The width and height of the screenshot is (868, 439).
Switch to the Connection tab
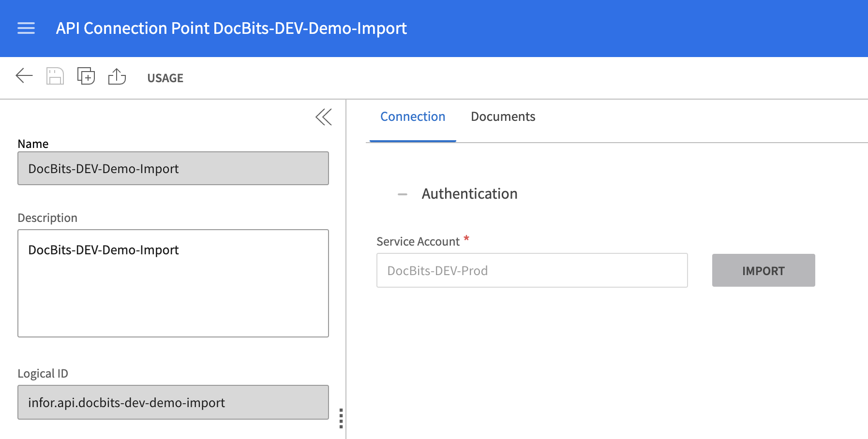click(x=412, y=117)
